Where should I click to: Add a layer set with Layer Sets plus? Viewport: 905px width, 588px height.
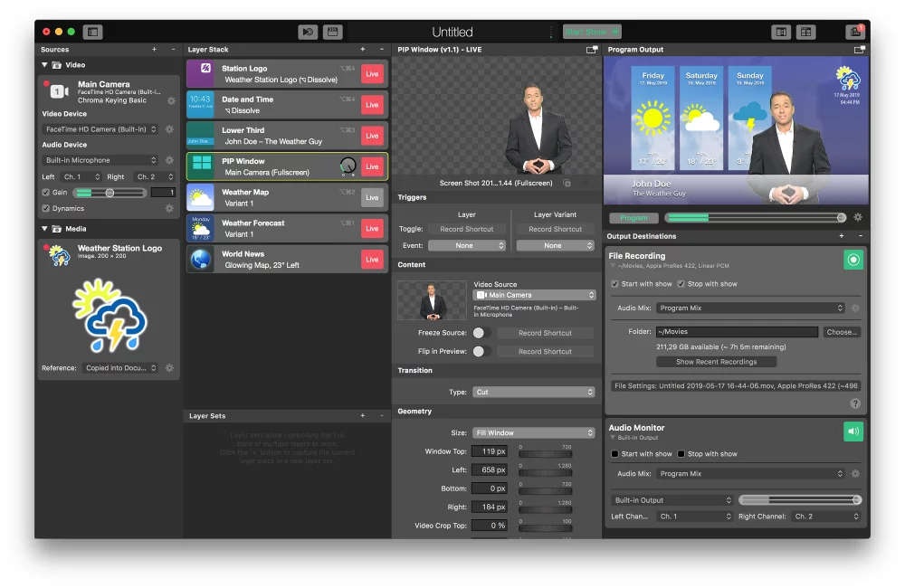tap(363, 415)
